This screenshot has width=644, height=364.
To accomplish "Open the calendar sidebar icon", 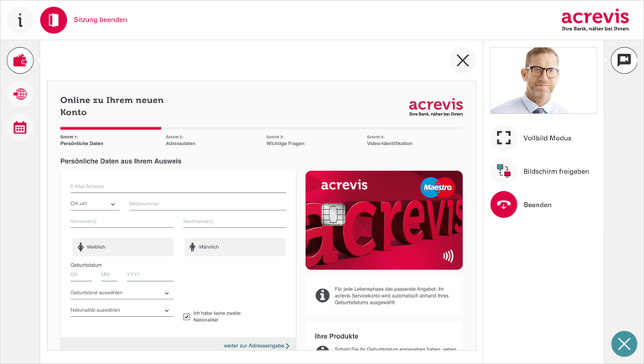I will coord(20,127).
